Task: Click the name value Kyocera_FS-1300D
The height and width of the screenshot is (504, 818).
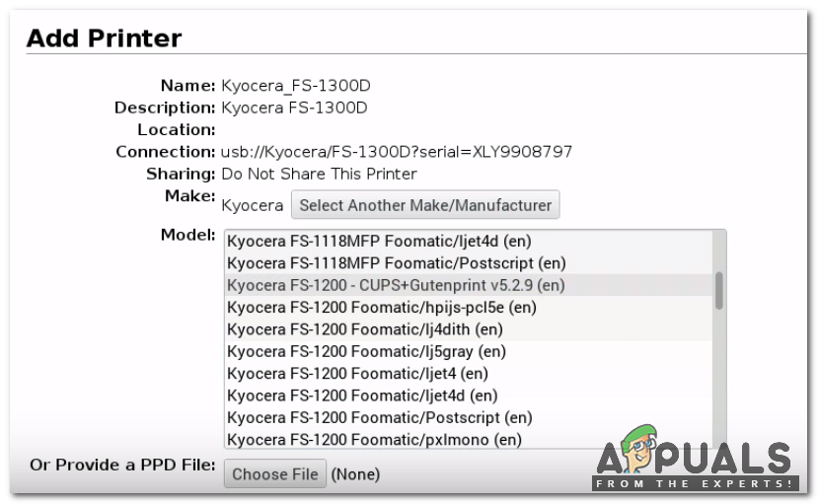Action: pyautogui.click(x=296, y=86)
